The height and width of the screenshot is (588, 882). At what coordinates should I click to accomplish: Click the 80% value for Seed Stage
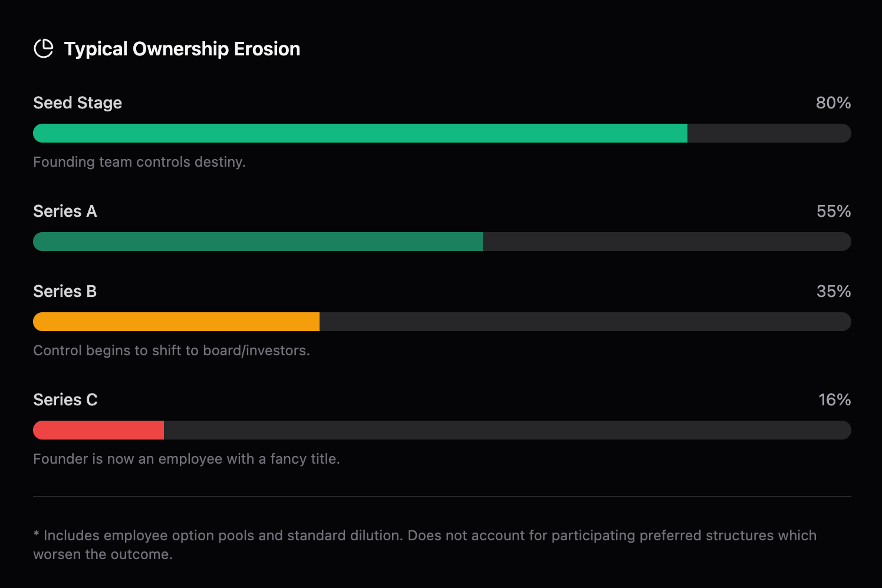[x=832, y=103]
